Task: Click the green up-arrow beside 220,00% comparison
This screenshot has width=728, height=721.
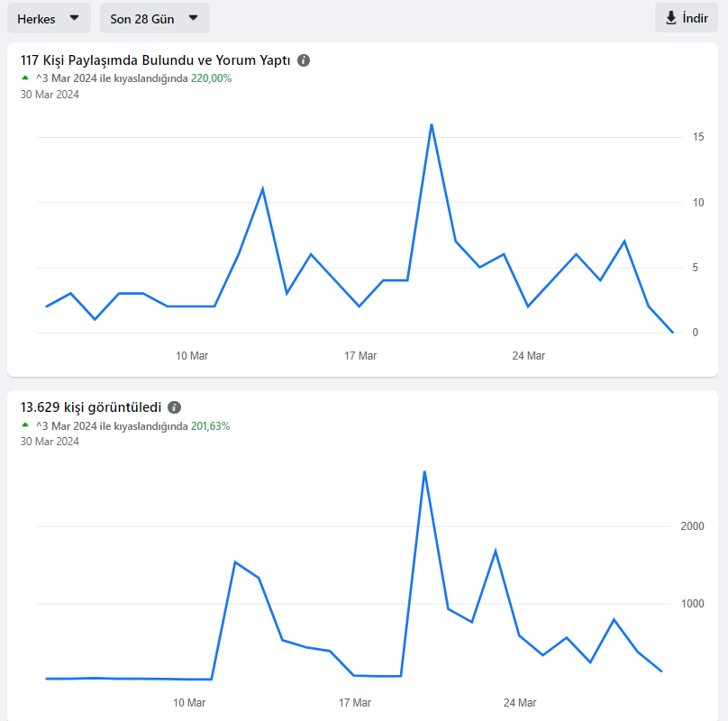Action: [x=25, y=78]
